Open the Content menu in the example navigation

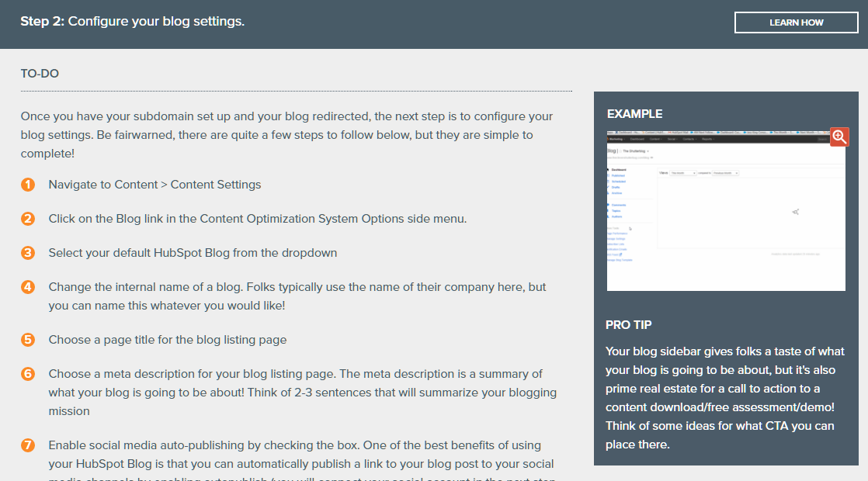655,139
